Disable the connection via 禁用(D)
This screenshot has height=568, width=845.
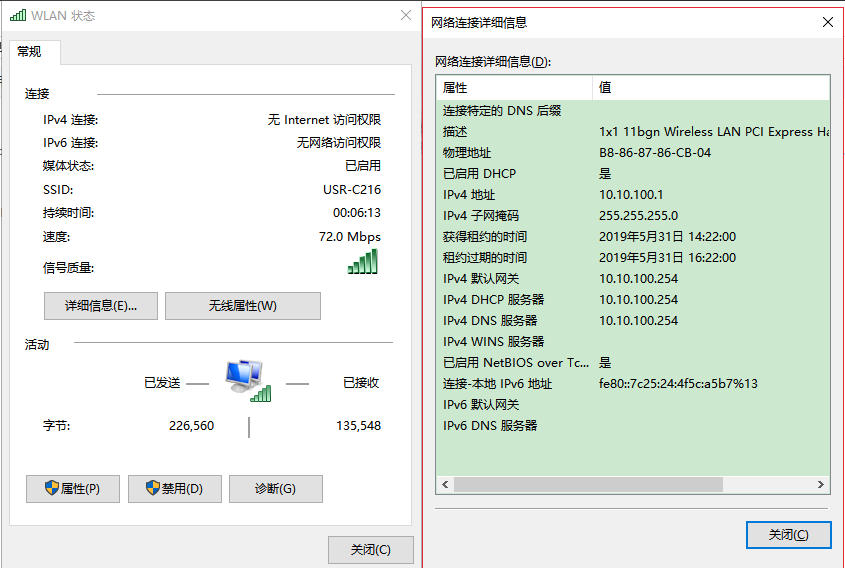coord(174,489)
